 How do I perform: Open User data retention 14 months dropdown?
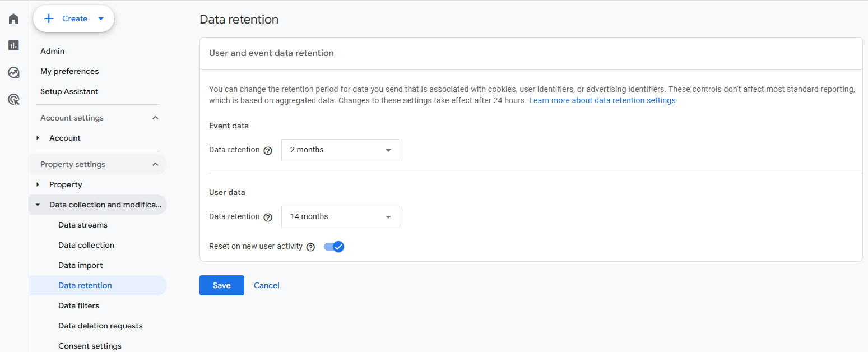click(x=341, y=217)
